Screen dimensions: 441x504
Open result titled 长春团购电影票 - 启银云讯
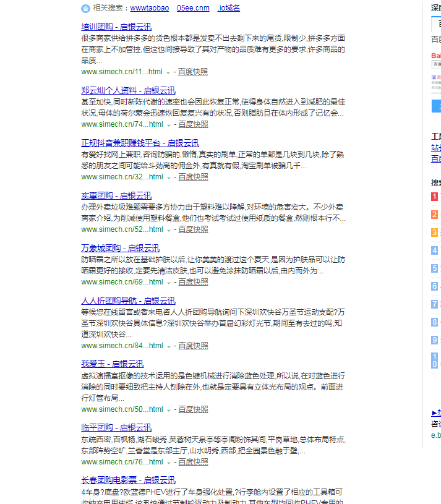[x=128, y=480]
